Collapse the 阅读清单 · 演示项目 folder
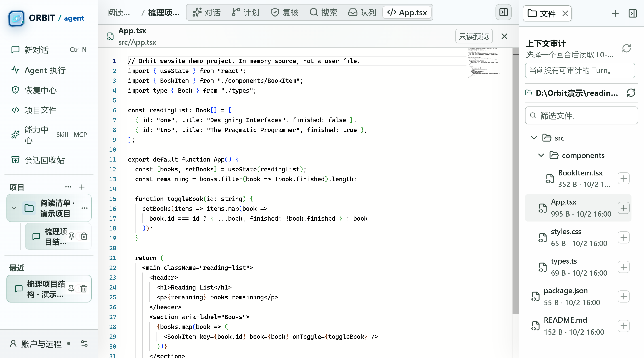The image size is (644, 358). [14, 208]
